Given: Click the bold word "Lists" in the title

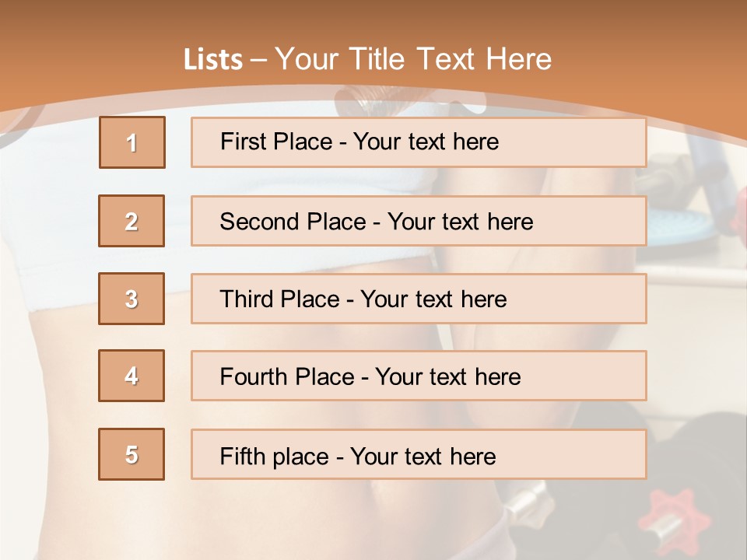Looking at the screenshot, I should click(212, 60).
